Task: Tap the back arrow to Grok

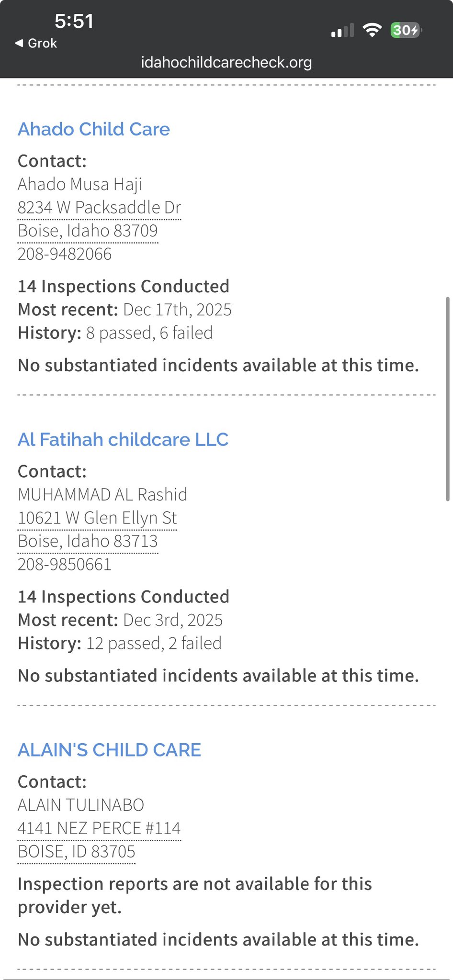Action: pyautogui.click(x=19, y=43)
